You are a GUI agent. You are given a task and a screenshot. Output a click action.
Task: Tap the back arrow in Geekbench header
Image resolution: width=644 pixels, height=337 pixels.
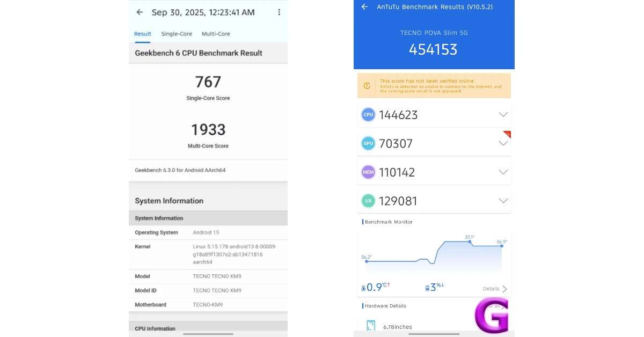140,12
